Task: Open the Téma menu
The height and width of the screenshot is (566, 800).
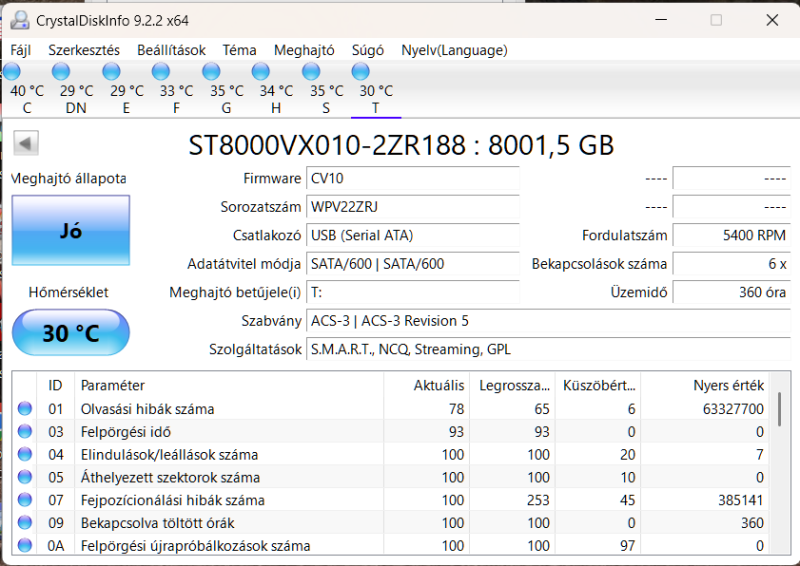Action: [x=239, y=50]
